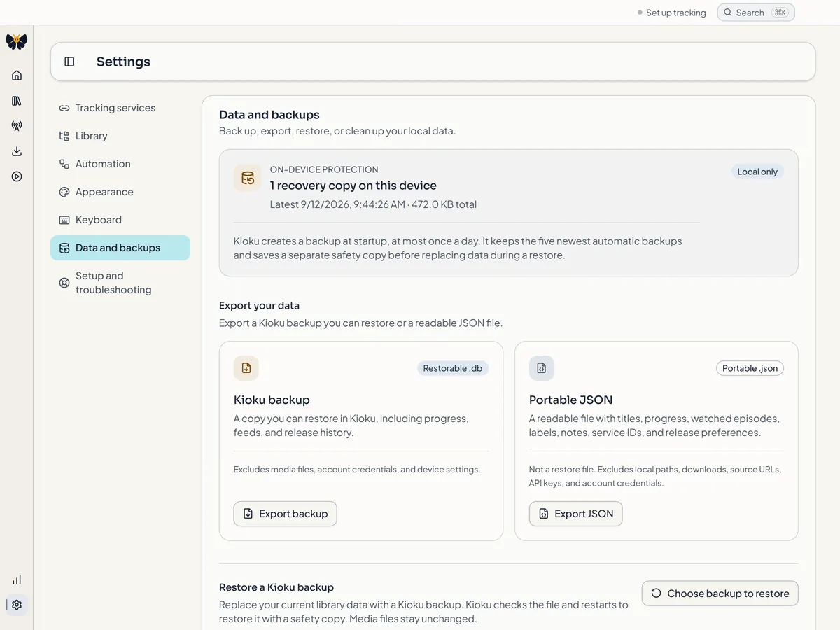The width and height of the screenshot is (840, 630).
Task: Open Library settings section
Action: coord(120,136)
